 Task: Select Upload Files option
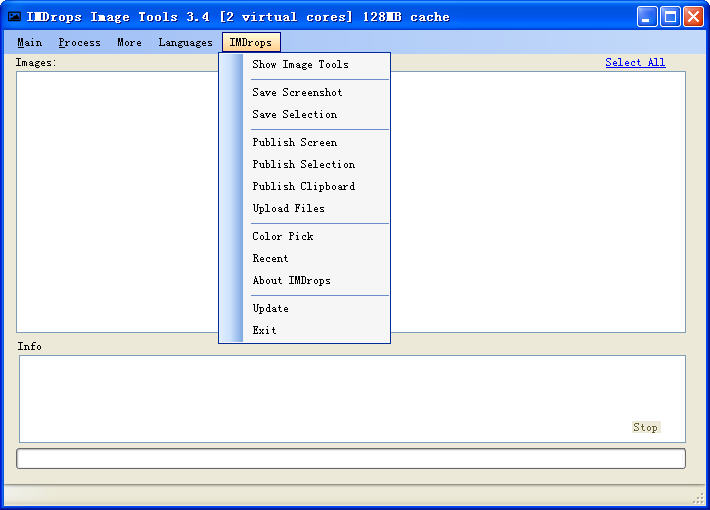[304, 208]
